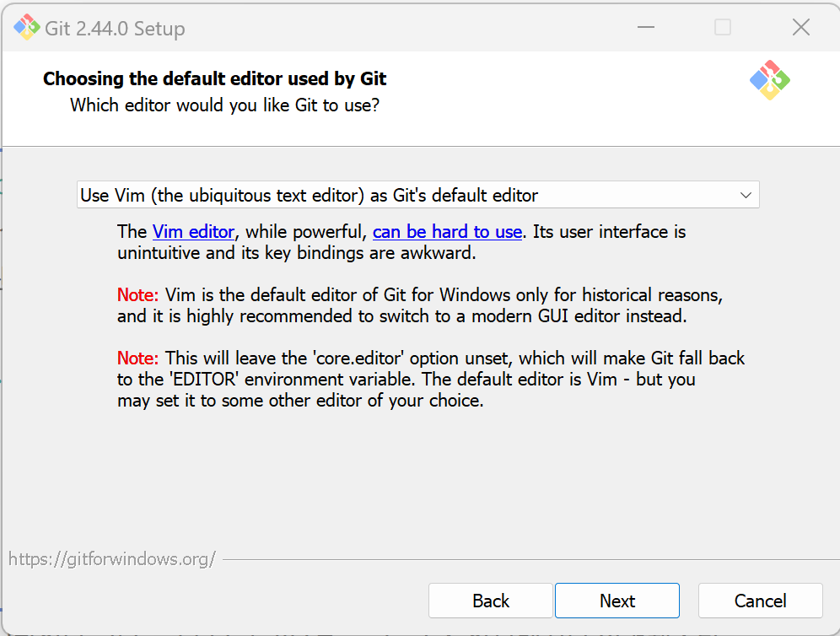Image resolution: width=840 pixels, height=636 pixels.
Task: Close the Git Setup window
Action: (x=801, y=27)
